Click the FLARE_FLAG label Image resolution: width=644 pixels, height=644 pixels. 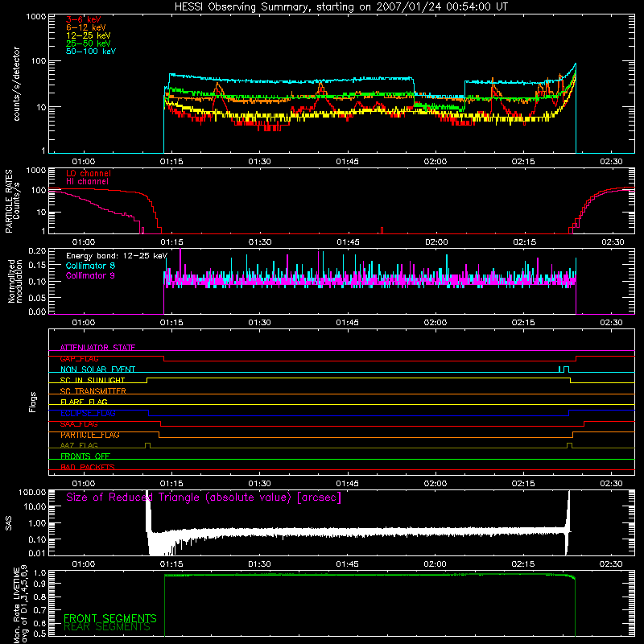point(84,402)
